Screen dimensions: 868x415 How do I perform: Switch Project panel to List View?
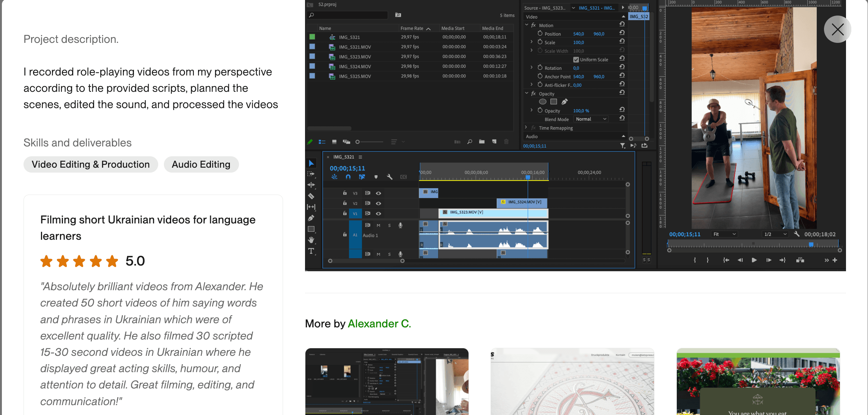click(x=322, y=142)
